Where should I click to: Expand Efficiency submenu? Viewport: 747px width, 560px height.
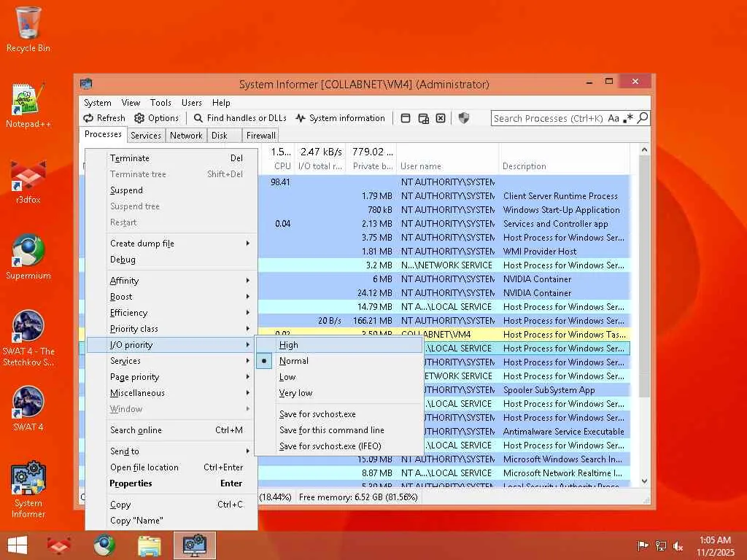pos(172,312)
